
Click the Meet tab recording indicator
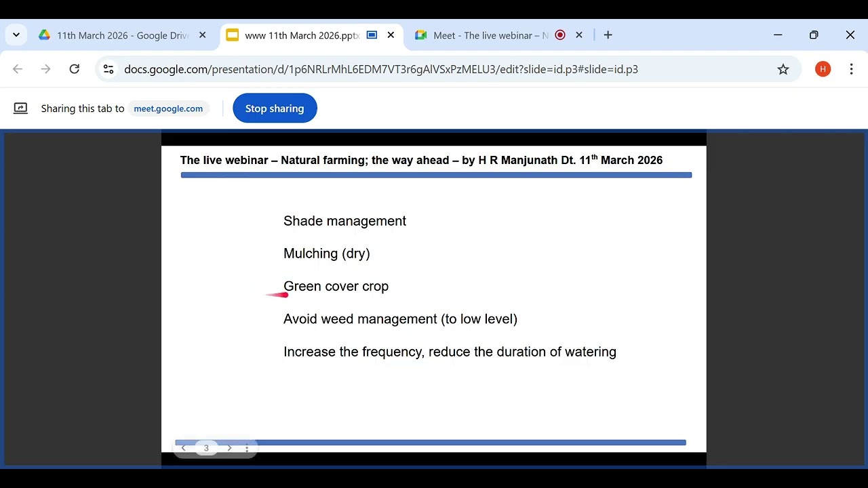[x=560, y=35]
